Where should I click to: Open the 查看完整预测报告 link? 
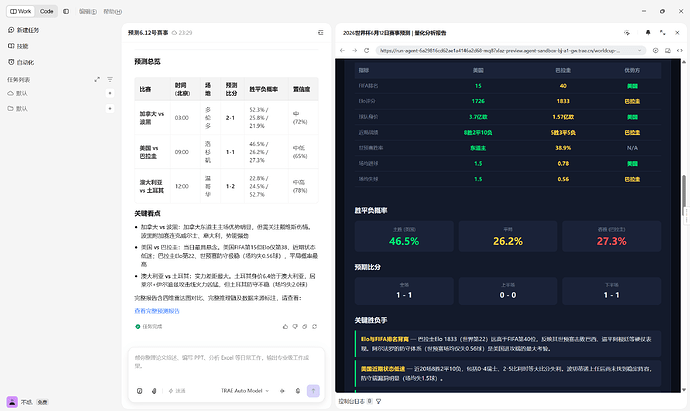point(157,311)
